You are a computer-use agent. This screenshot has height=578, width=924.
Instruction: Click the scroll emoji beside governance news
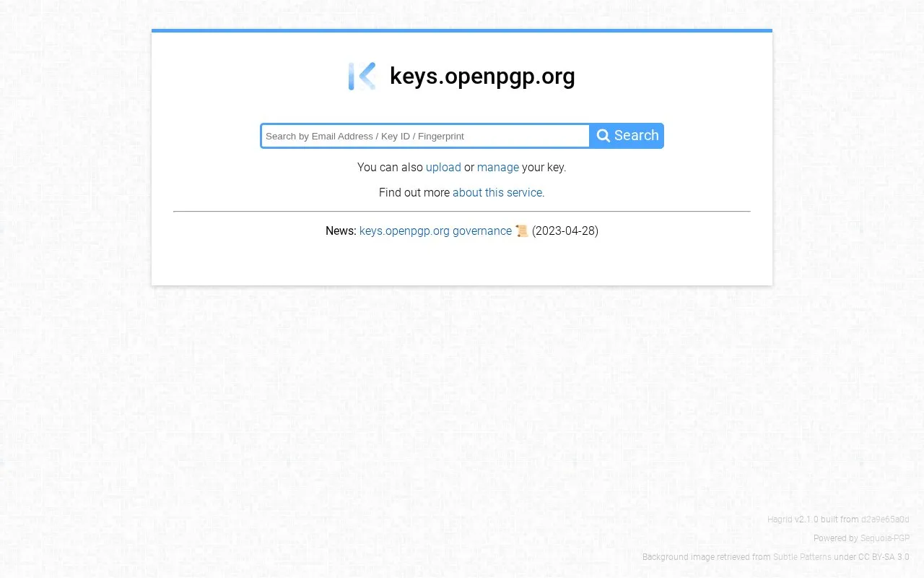pyautogui.click(x=522, y=231)
